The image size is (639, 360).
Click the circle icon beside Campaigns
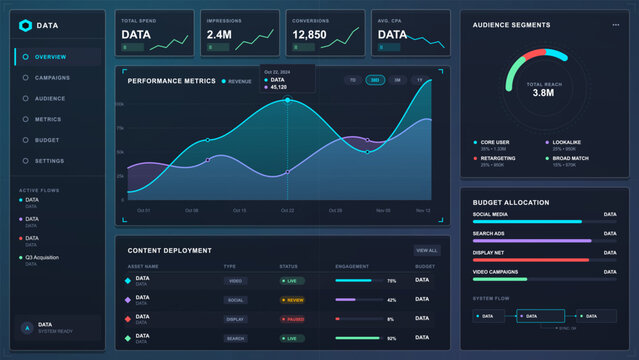[x=26, y=77]
